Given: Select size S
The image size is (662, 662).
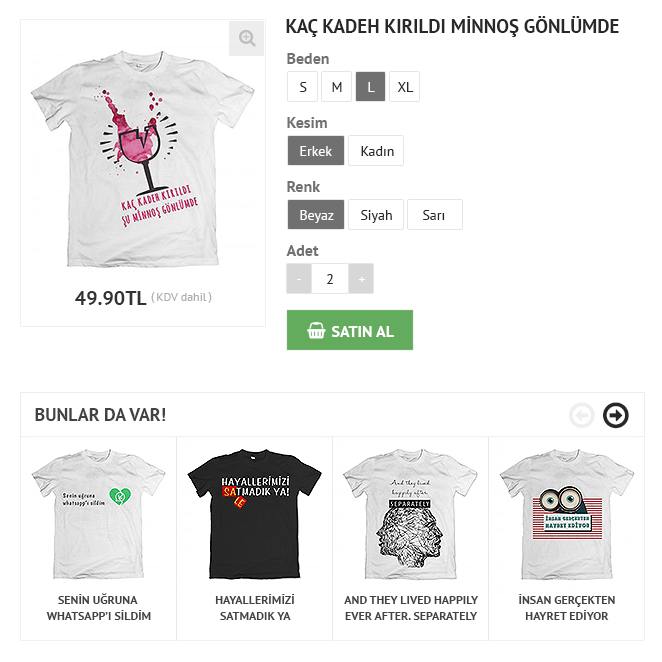Looking at the screenshot, I should (302, 87).
